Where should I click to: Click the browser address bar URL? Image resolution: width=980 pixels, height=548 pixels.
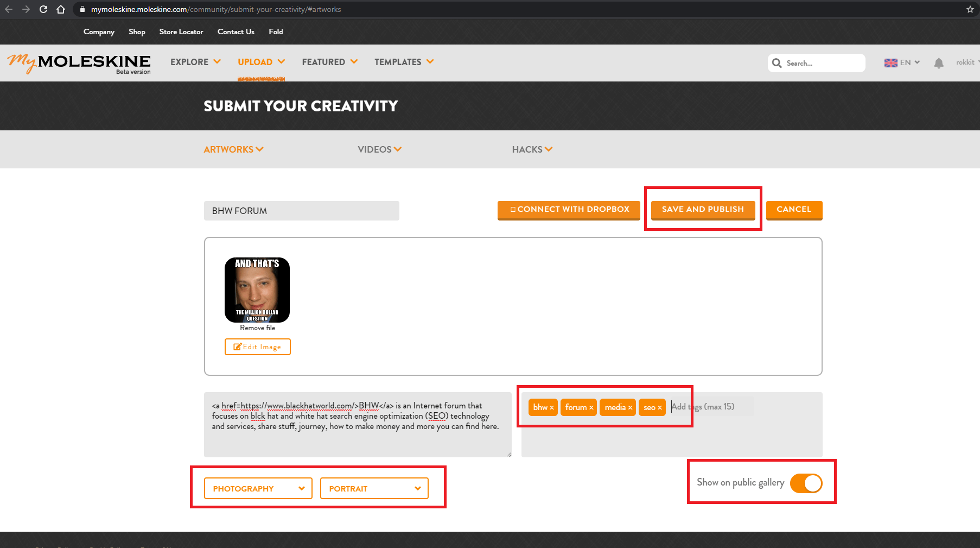pyautogui.click(x=216, y=9)
